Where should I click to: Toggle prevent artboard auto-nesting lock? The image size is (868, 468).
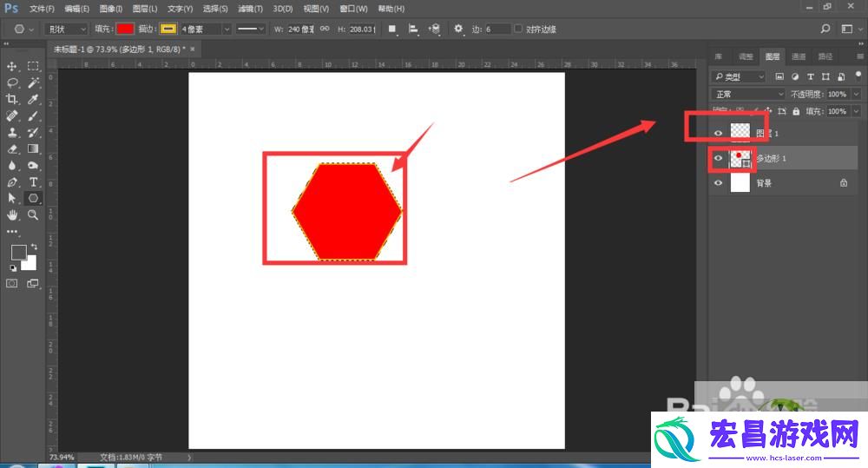point(782,111)
